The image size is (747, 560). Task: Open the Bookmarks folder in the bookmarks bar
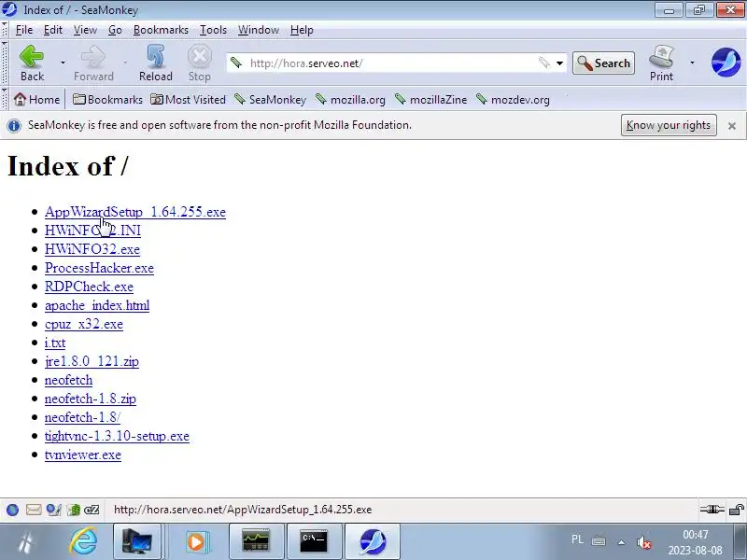[x=107, y=100]
